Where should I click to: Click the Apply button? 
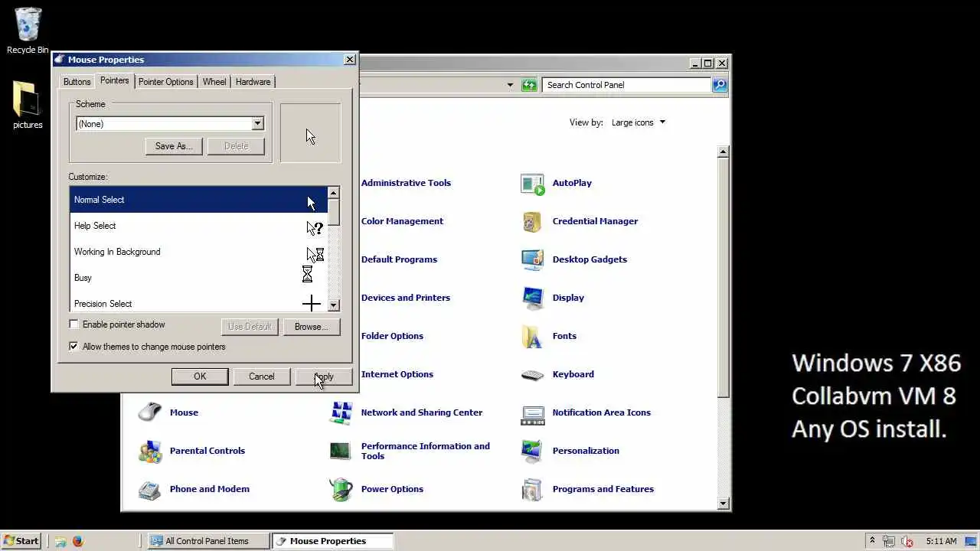[324, 377]
